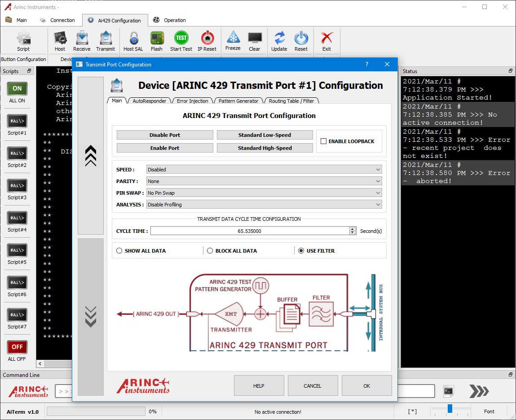Open the Host configuration icon
The height and width of the screenshot is (420, 516).
(60, 41)
